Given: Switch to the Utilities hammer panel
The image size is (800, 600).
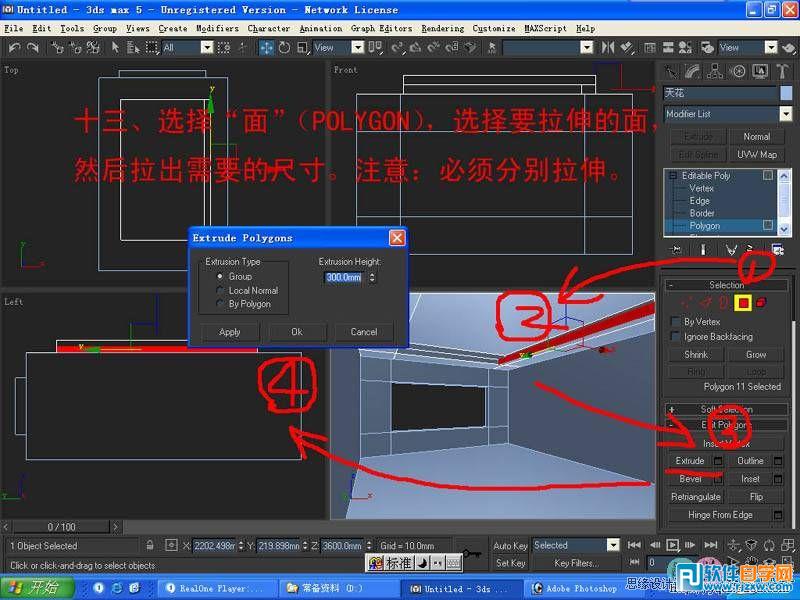Looking at the screenshot, I should [782, 71].
